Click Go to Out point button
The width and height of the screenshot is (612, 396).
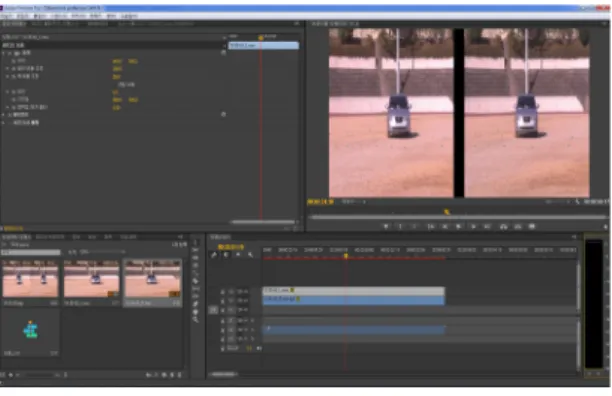pyautogui.click(x=487, y=226)
